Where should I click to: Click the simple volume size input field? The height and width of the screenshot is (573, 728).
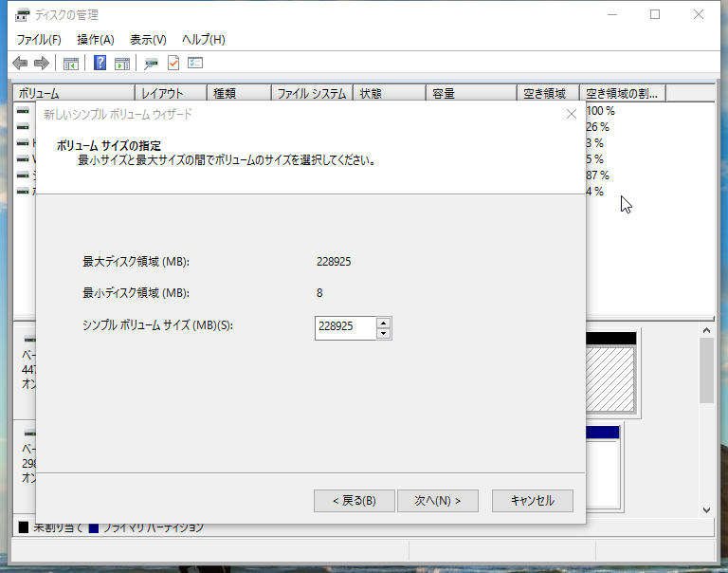[x=345, y=328]
